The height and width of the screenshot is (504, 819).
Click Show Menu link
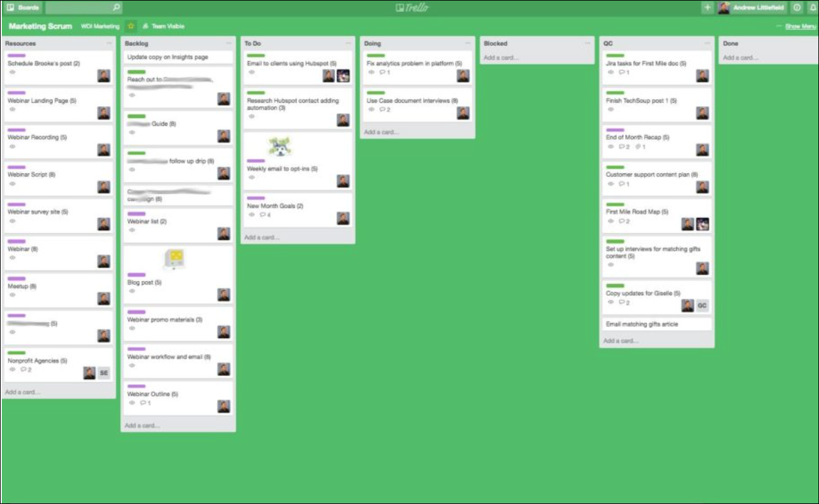pos(800,27)
